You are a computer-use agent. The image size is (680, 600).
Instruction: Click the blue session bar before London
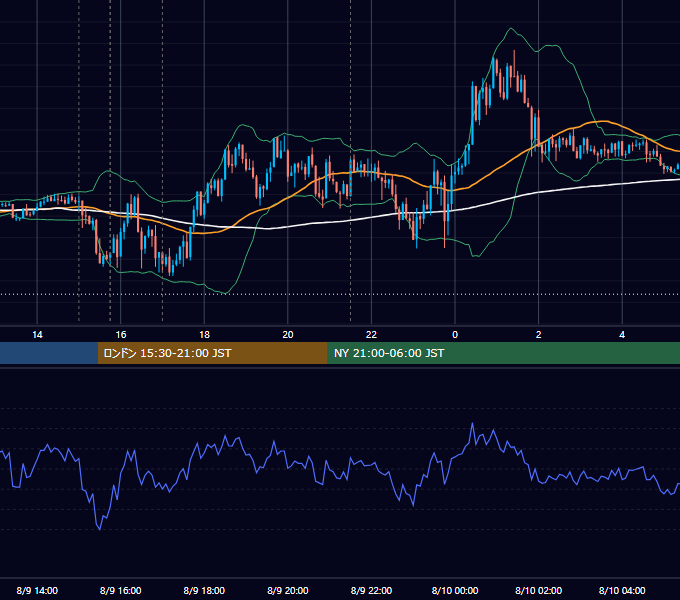(49, 353)
